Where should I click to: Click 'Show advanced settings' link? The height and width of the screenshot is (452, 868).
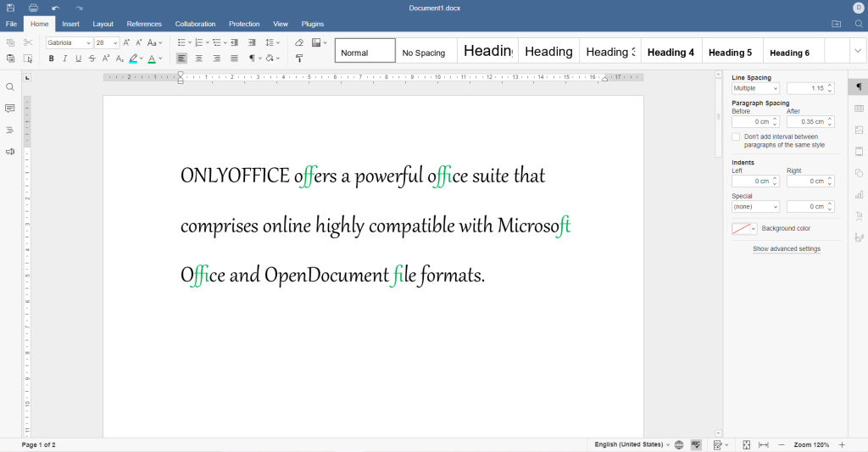787,248
